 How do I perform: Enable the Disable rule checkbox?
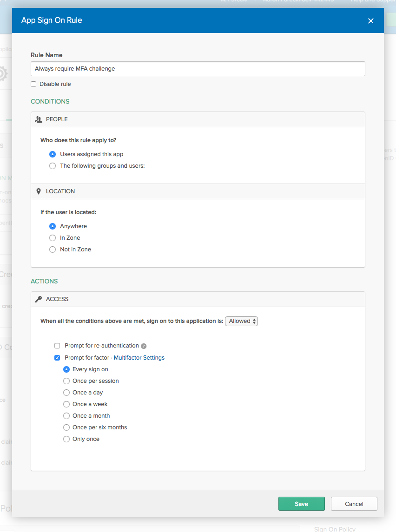[x=33, y=84]
